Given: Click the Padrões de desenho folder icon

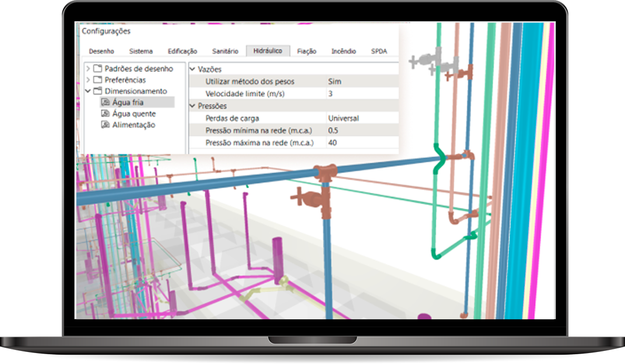Looking at the screenshot, I should 97,68.
